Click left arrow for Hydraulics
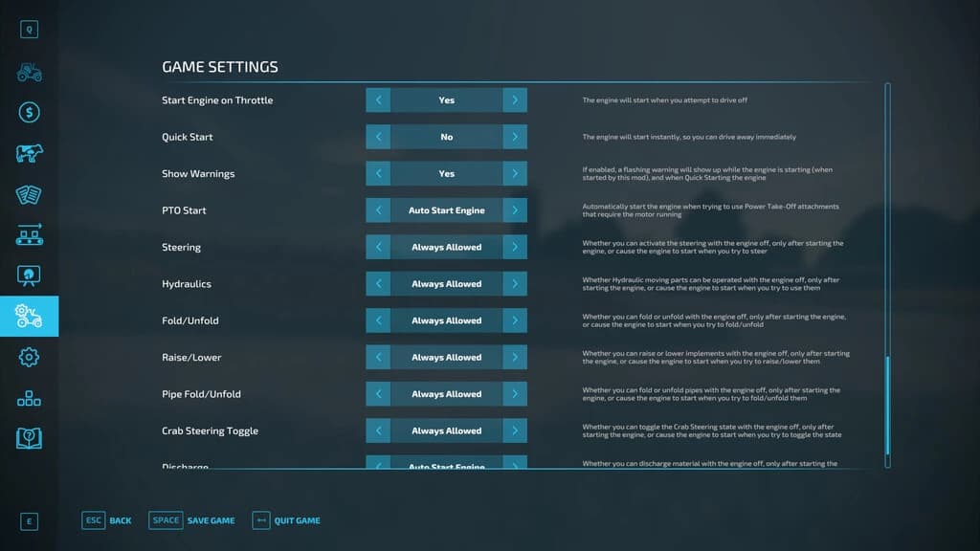Viewport: 980px width, 551px height. tap(378, 283)
